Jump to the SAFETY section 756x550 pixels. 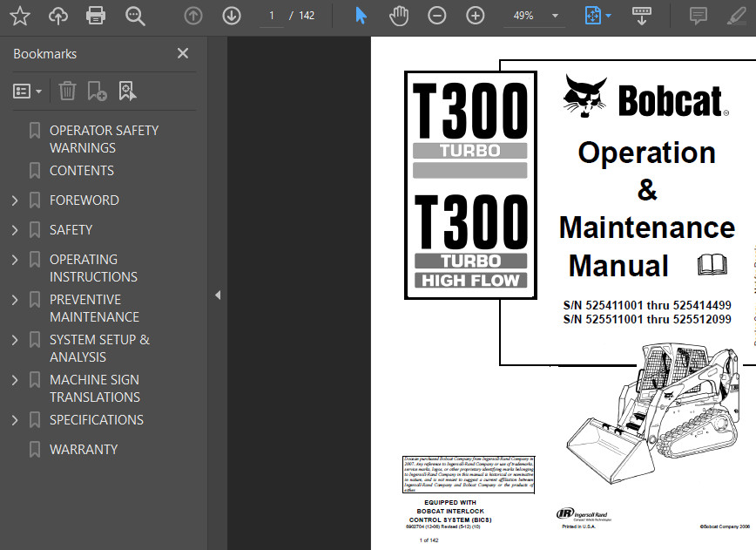pos(71,230)
